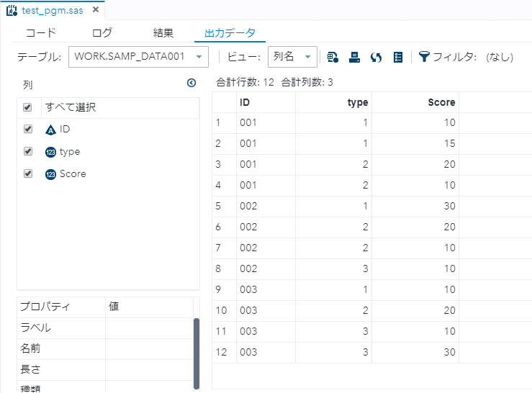This screenshot has width=532, height=393.
Task: Click Score value 30 in row 5
Action: pyautogui.click(x=415, y=207)
